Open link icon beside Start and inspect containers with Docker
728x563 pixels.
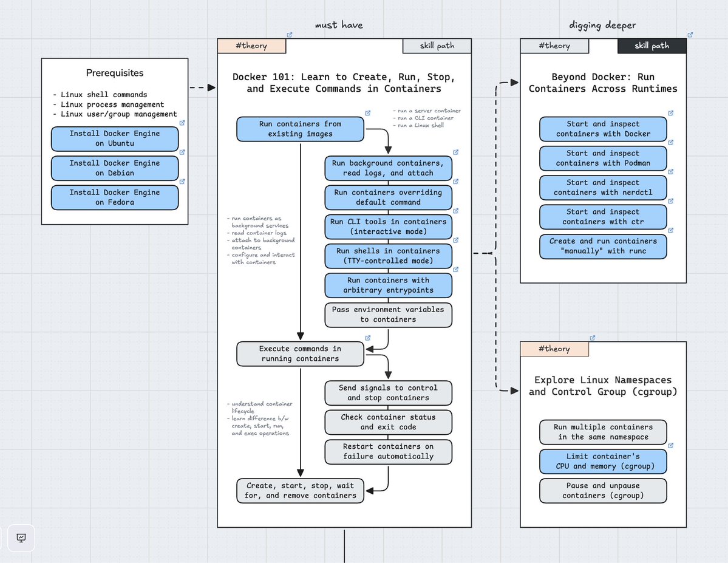click(671, 114)
